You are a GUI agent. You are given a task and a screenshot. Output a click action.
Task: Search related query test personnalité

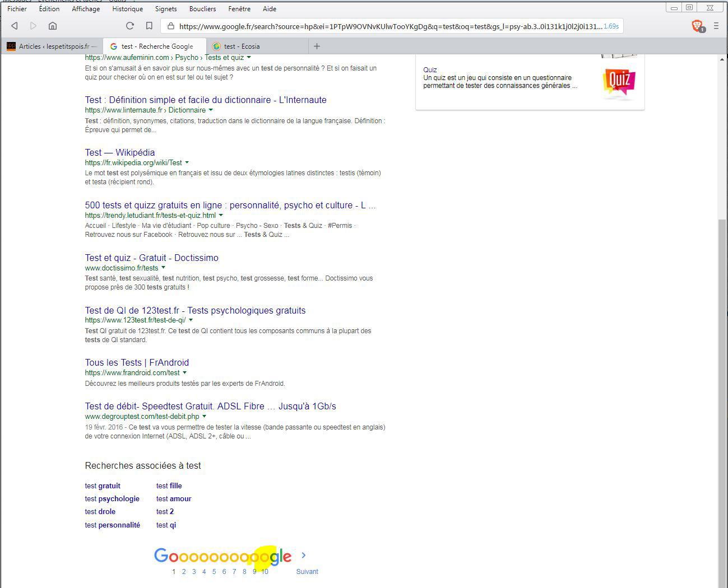tap(113, 525)
